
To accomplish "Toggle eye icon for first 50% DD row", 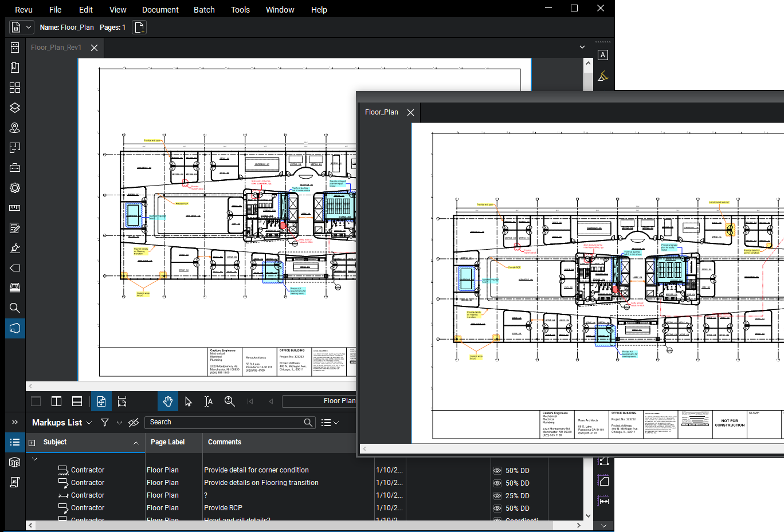I will (497, 471).
